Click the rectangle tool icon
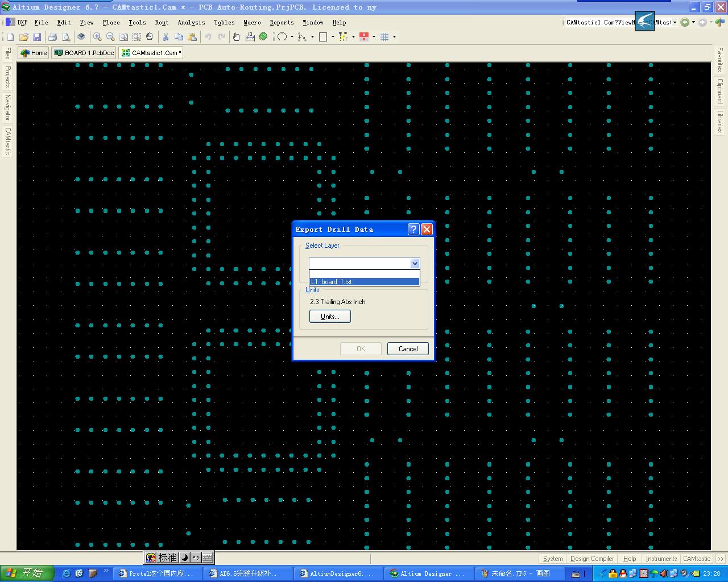728x582 pixels. click(x=323, y=37)
